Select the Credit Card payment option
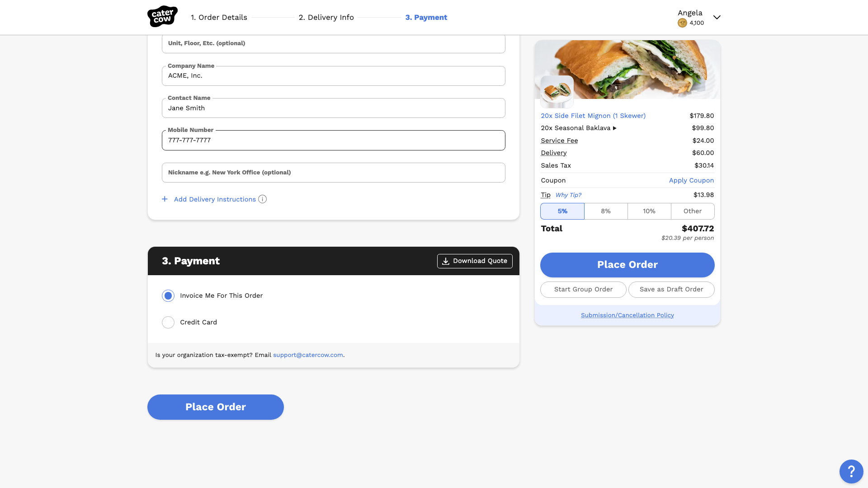Image resolution: width=868 pixels, height=488 pixels. 168,322
